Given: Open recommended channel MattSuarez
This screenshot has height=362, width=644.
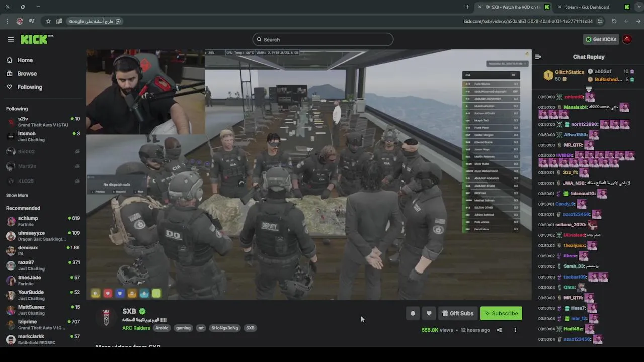Looking at the screenshot, I should click(43, 310).
